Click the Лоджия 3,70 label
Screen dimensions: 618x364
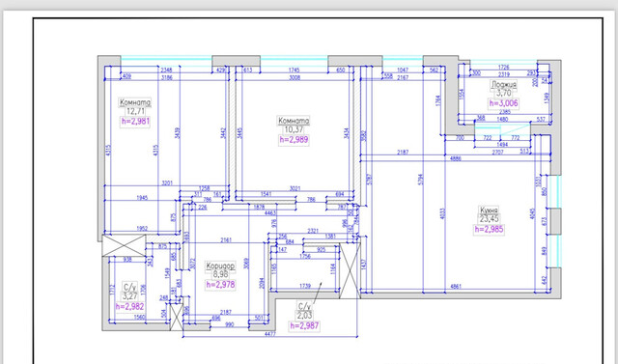pos(504,89)
